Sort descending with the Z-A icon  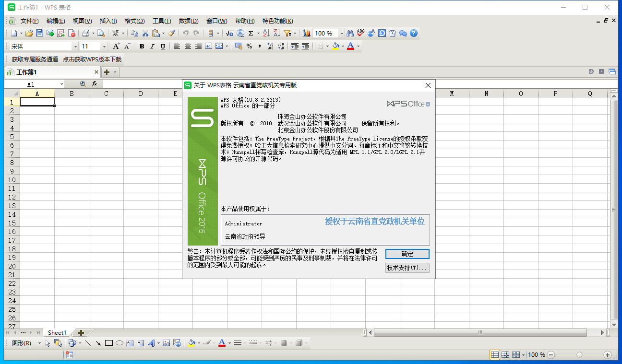click(x=277, y=34)
